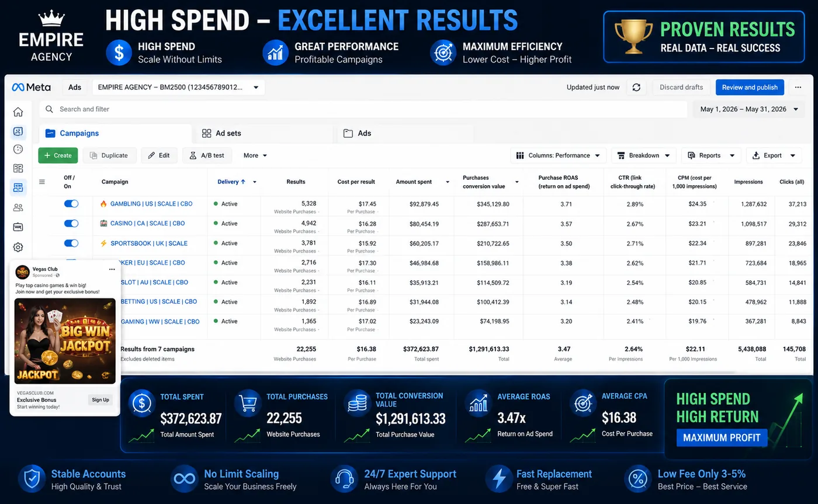This screenshot has height=504, width=818.
Task: Open the Breakdown dropdown
Action: pos(644,155)
